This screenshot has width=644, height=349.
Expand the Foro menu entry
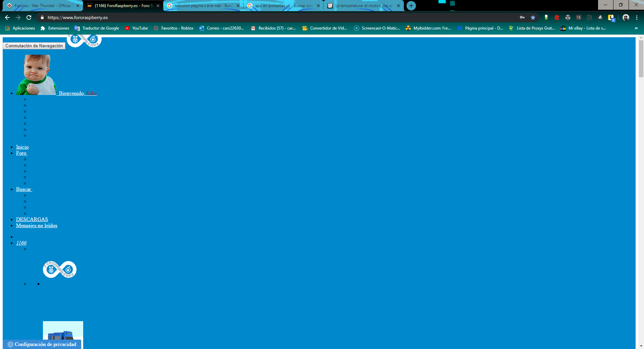point(21,153)
